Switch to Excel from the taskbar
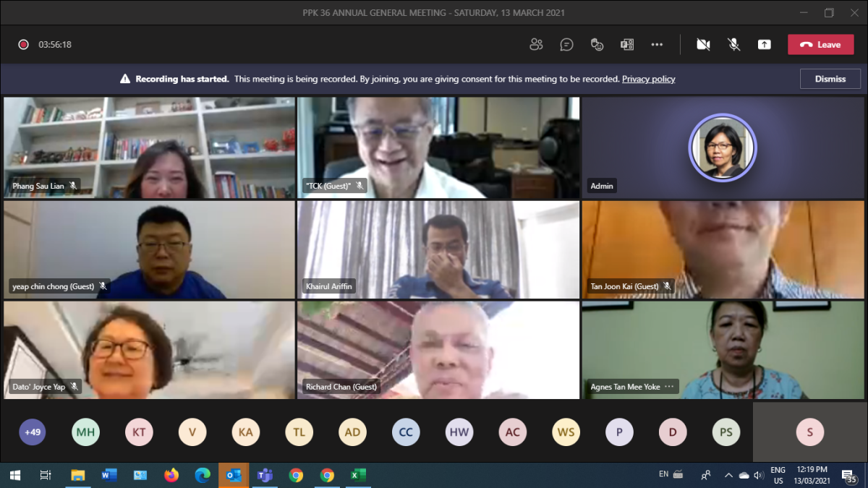Screen dimensions: 868x488 tap(358, 475)
